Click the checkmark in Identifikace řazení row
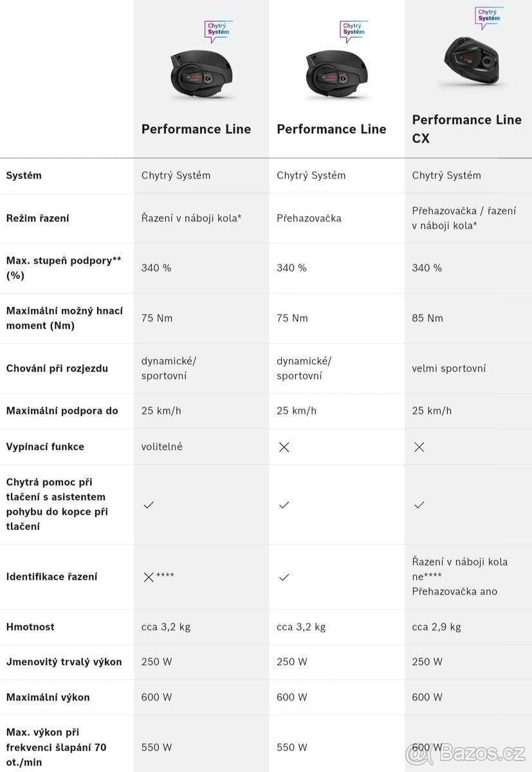 coord(284,577)
